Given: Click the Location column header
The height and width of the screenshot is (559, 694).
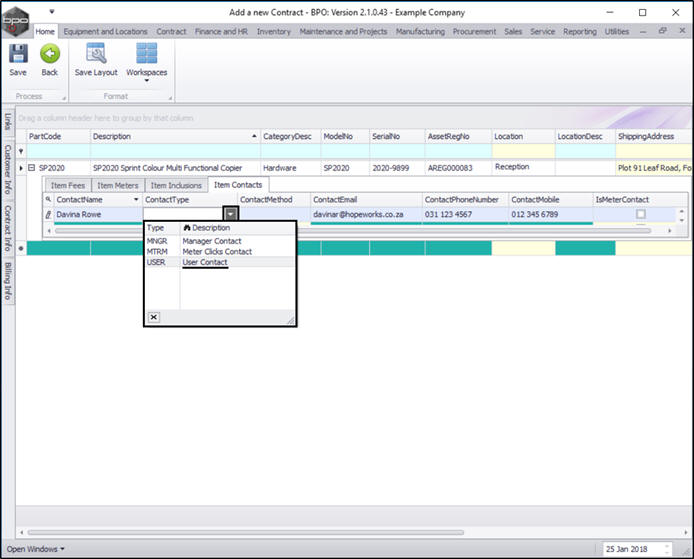Looking at the screenshot, I should click(x=523, y=136).
